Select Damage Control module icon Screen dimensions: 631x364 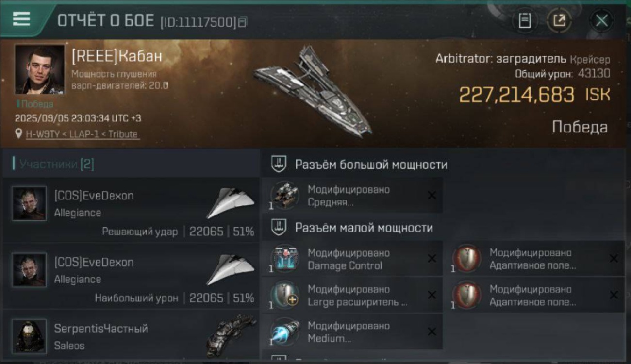tap(285, 259)
